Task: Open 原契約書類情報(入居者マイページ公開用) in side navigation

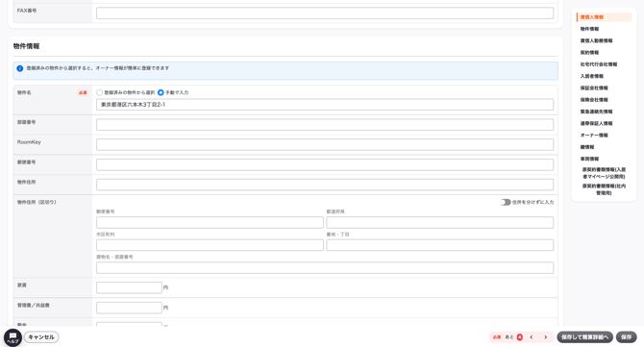Action: tap(604, 173)
